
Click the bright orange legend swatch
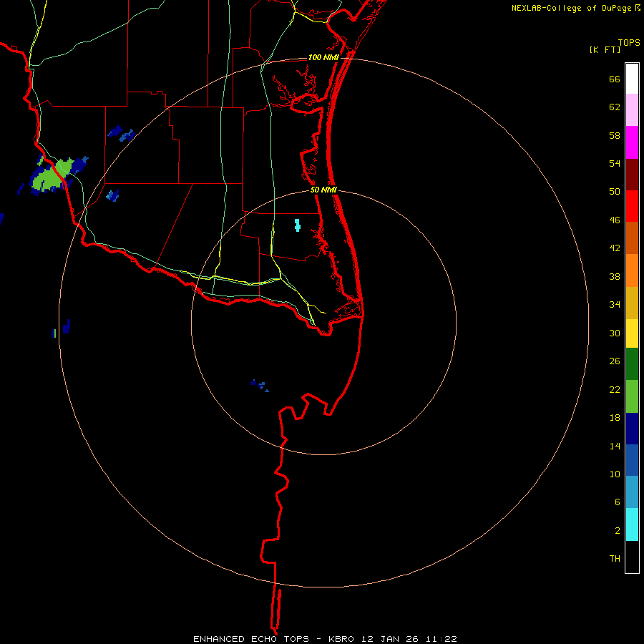click(632, 270)
